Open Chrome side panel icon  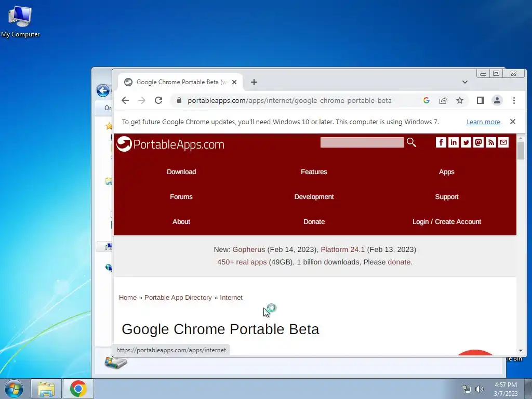(481, 100)
